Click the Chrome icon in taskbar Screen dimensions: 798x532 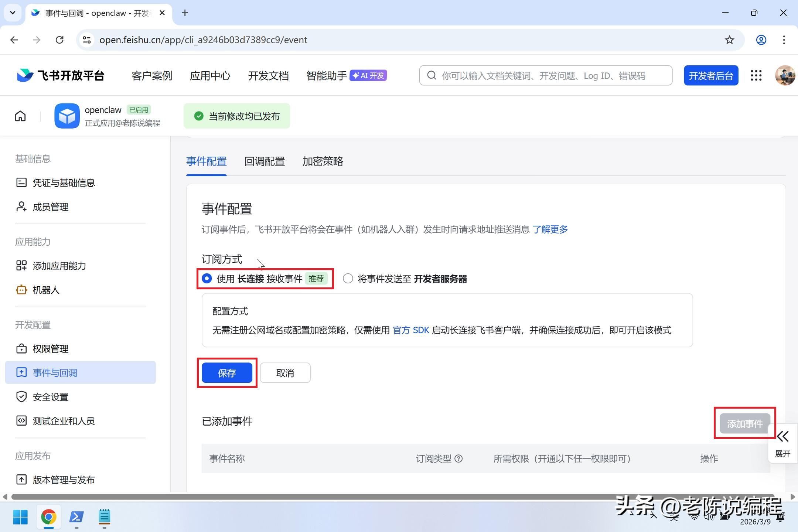coord(48,517)
